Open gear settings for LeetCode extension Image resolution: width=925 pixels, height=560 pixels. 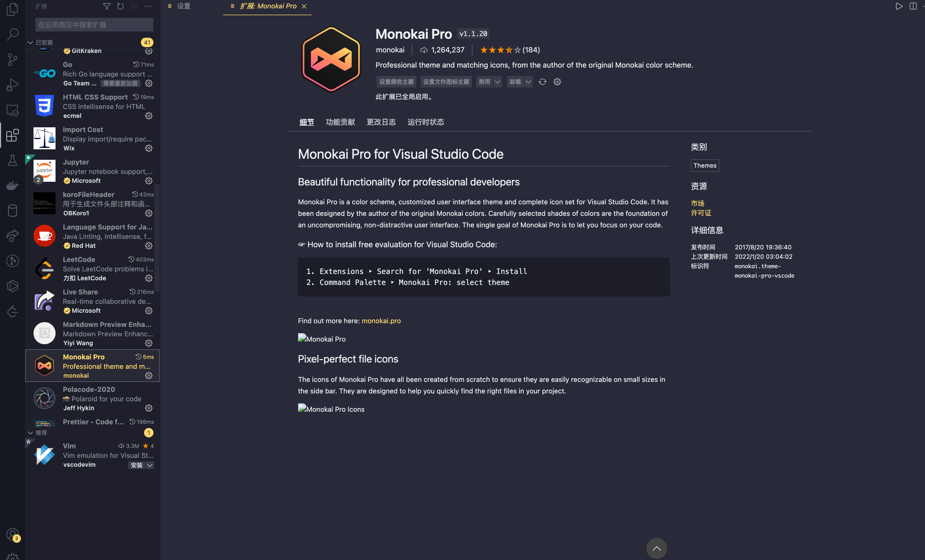click(149, 278)
